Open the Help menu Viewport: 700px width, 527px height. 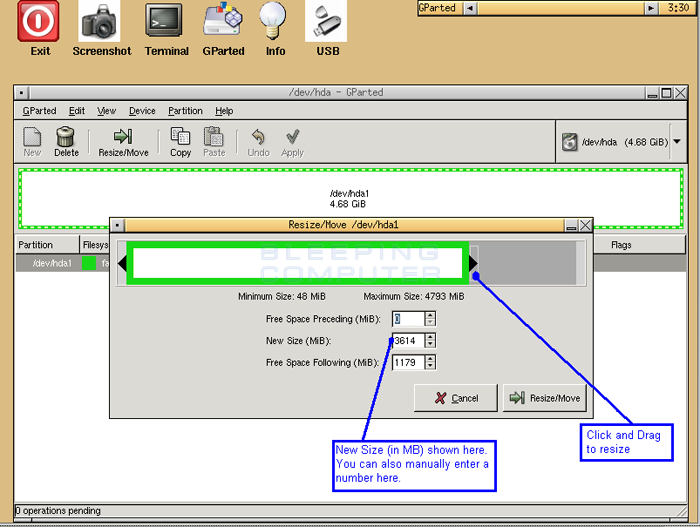click(224, 111)
